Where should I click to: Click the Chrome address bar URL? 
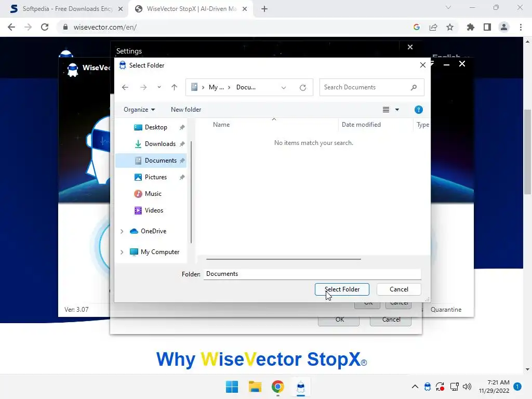click(105, 27)
